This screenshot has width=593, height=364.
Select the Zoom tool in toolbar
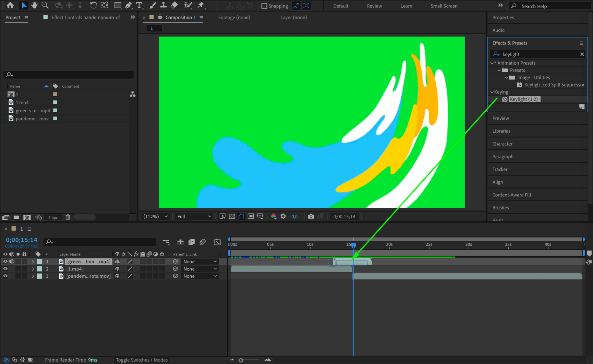point(45,5)
